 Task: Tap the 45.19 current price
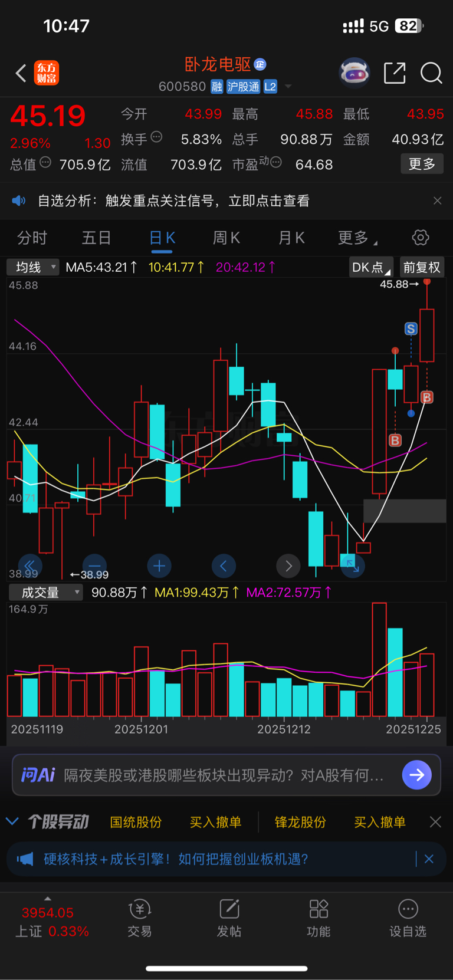coord(48,116)
